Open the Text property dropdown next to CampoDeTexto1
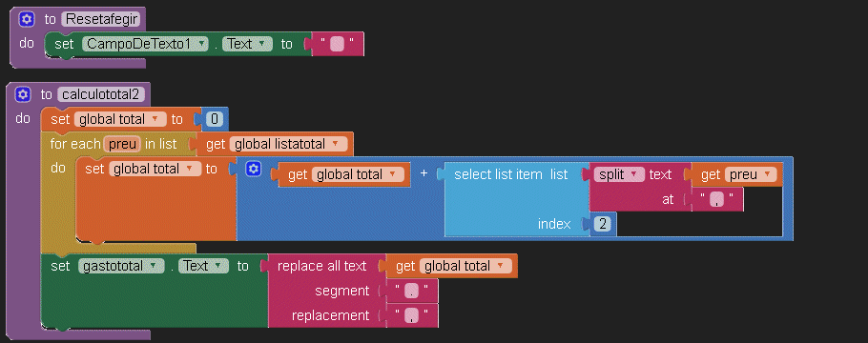868x343 pixels. tap(247, 44)
